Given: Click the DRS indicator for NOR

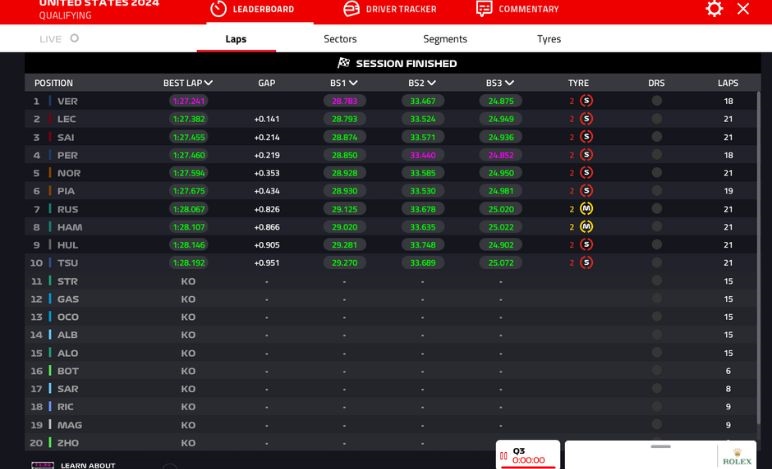Looking at the screenshot, I should click(x=656, y=173).
